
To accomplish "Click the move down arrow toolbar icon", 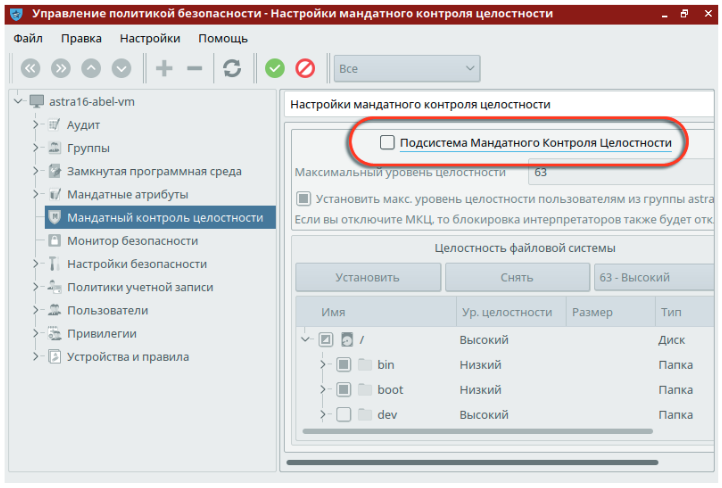I will click(x=122, y=69).
